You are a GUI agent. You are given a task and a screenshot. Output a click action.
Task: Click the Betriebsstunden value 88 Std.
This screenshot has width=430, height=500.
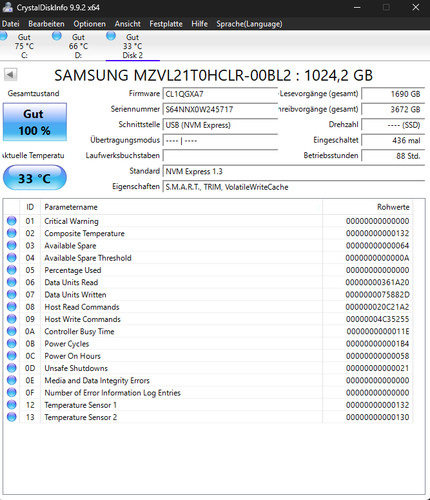click(393, 156)
